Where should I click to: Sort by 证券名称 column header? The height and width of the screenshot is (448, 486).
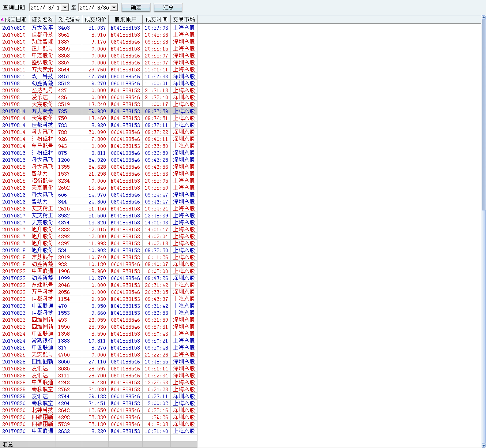42,19
